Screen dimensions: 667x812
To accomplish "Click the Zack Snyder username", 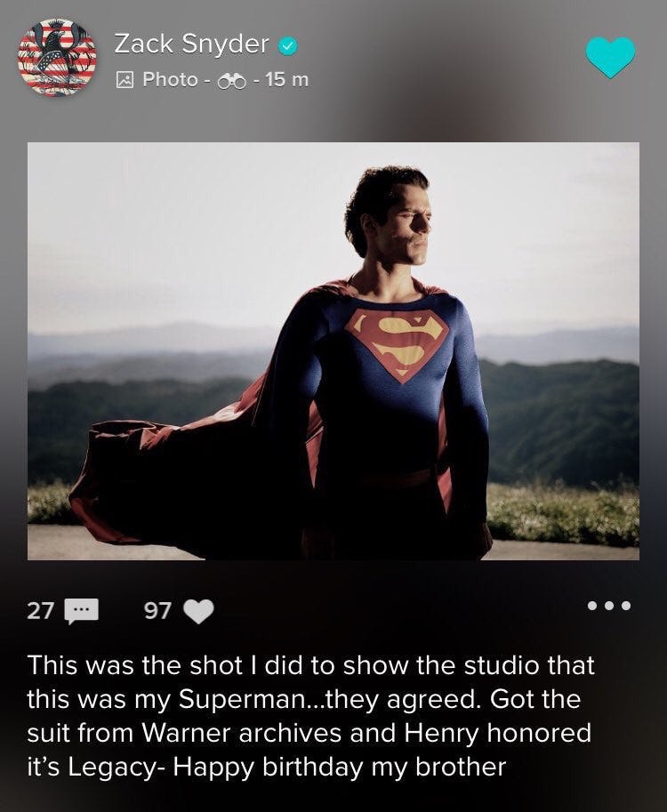I will click(191, 44).
